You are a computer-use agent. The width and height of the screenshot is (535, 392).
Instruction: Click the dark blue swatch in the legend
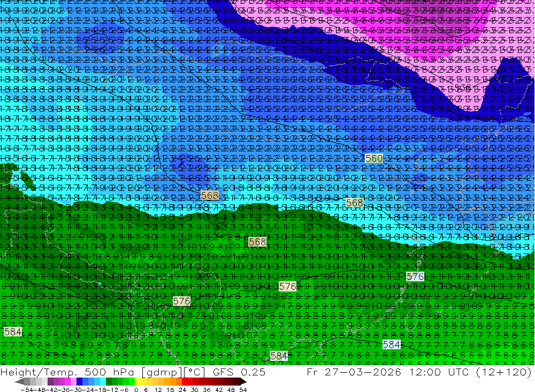[79, 382]
